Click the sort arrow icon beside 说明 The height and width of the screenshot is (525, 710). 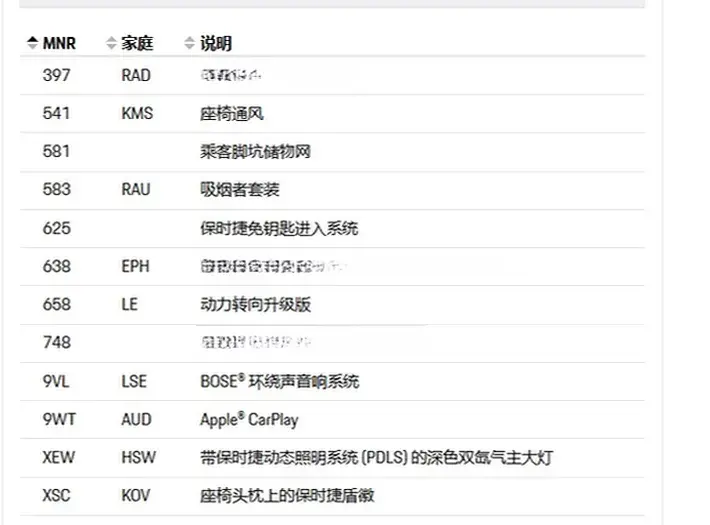[x=190, y=44]
